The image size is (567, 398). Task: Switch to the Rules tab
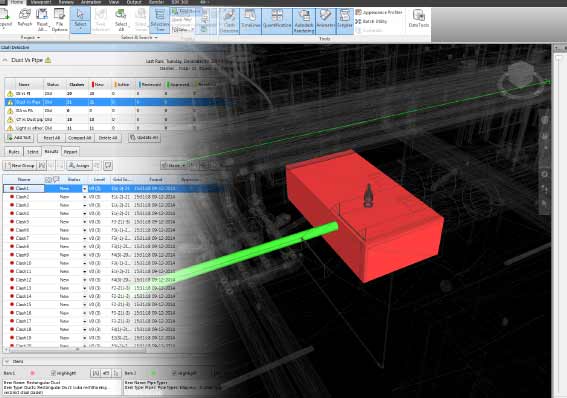[14, 152]
